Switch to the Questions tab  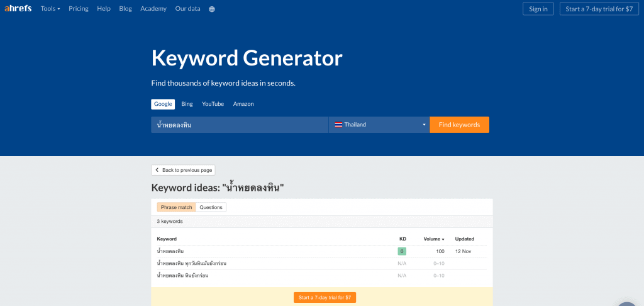[x=211, y=207]
